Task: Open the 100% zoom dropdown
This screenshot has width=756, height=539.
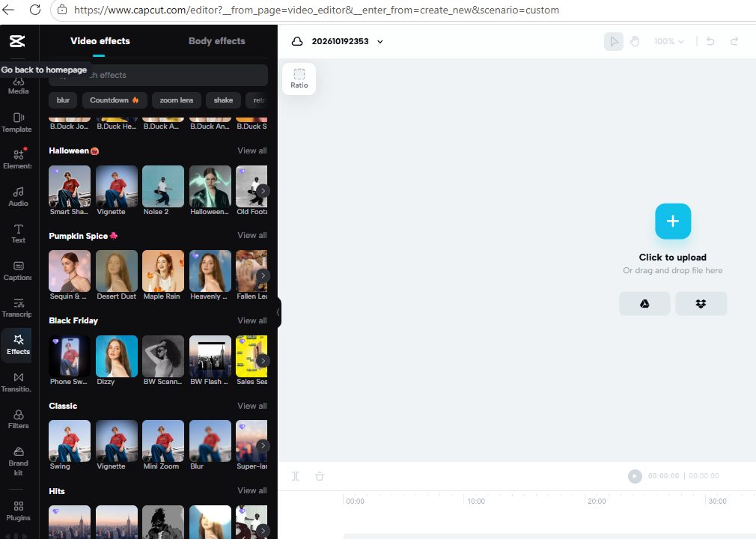Action: [x=668, y=41]
